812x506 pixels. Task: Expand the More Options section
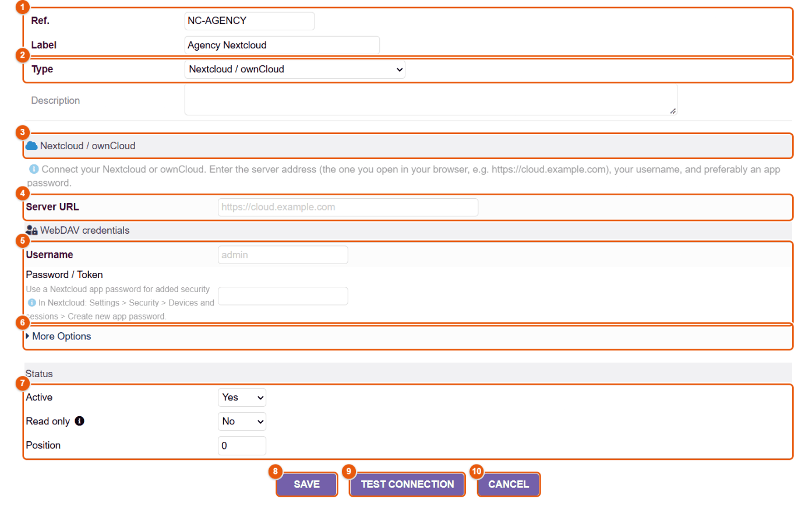tap(58, 336)
